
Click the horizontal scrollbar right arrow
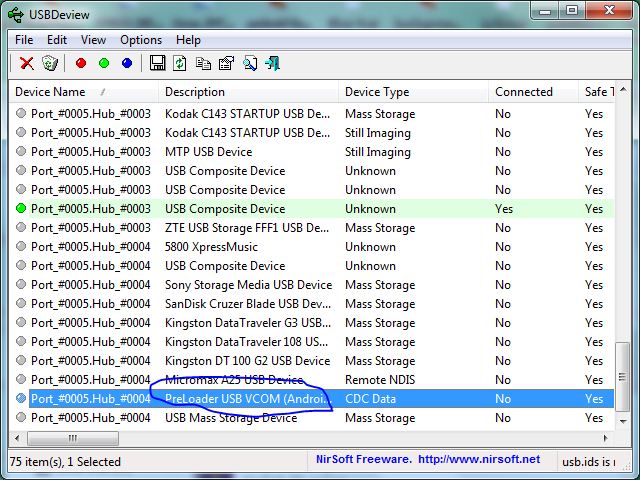[606, 438]
